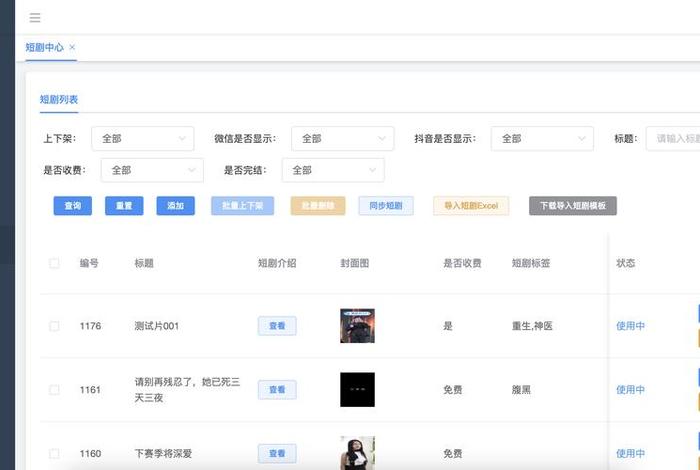Click the 标题 column header

(x=144, y=263)
